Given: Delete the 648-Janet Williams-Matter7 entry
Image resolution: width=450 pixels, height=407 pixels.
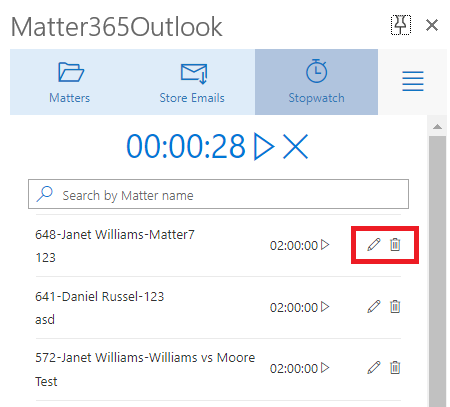Looking at the screenshot, I should pyautogui.click(x=395, y=245).
